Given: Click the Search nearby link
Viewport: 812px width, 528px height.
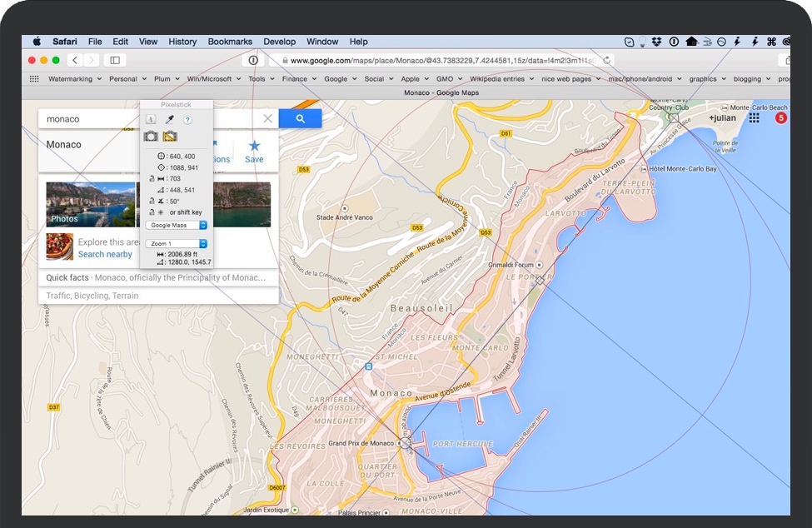Looking at the screenshot, I should (105, 254).
